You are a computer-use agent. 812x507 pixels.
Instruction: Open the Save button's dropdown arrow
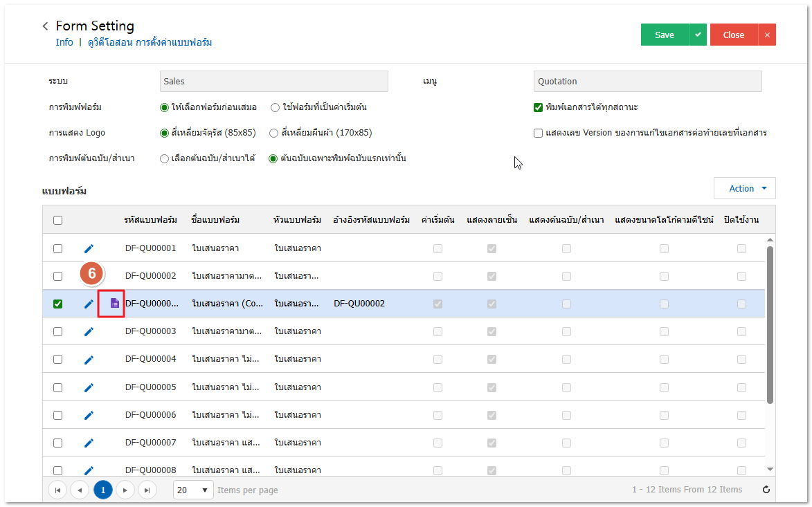[x=698, y=35]
